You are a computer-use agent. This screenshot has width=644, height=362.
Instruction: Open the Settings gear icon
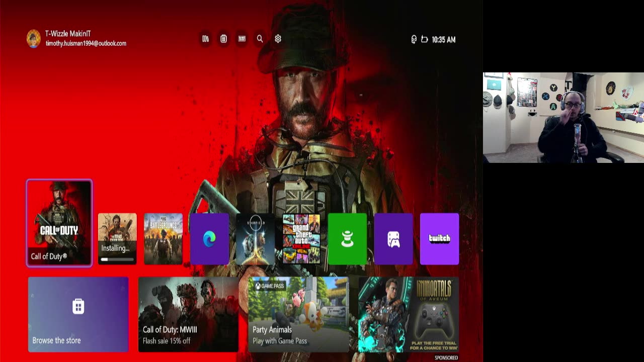coord(278,39)
